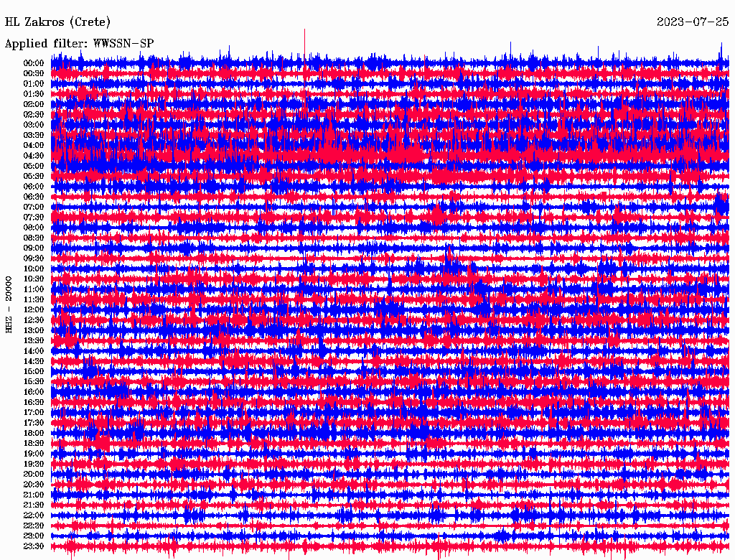Viewport: 735px width, 560px height.
Task: Select the 12:30 time label
Action: 34,320
